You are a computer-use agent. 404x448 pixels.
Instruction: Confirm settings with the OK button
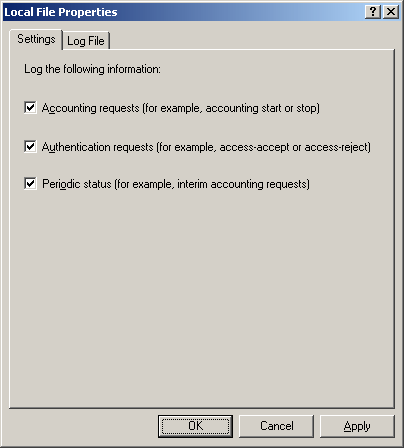coord(195,426)
